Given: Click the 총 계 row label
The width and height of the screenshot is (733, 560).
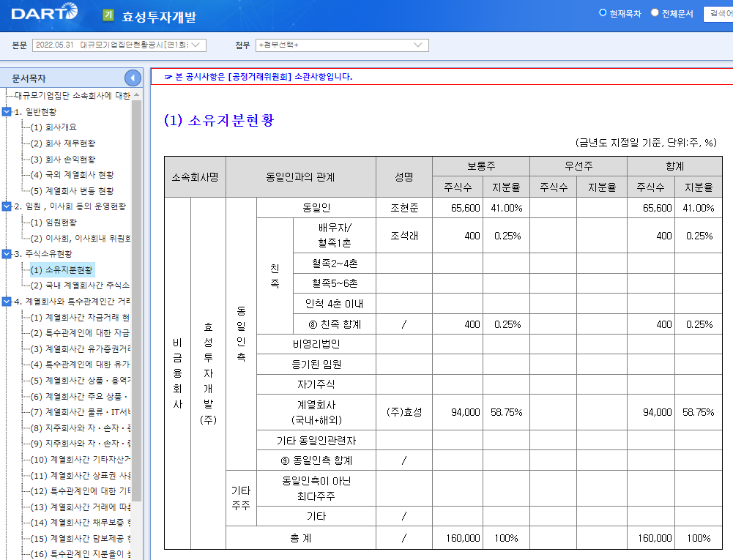Looking at the screenshot, I should click(300, 538).
